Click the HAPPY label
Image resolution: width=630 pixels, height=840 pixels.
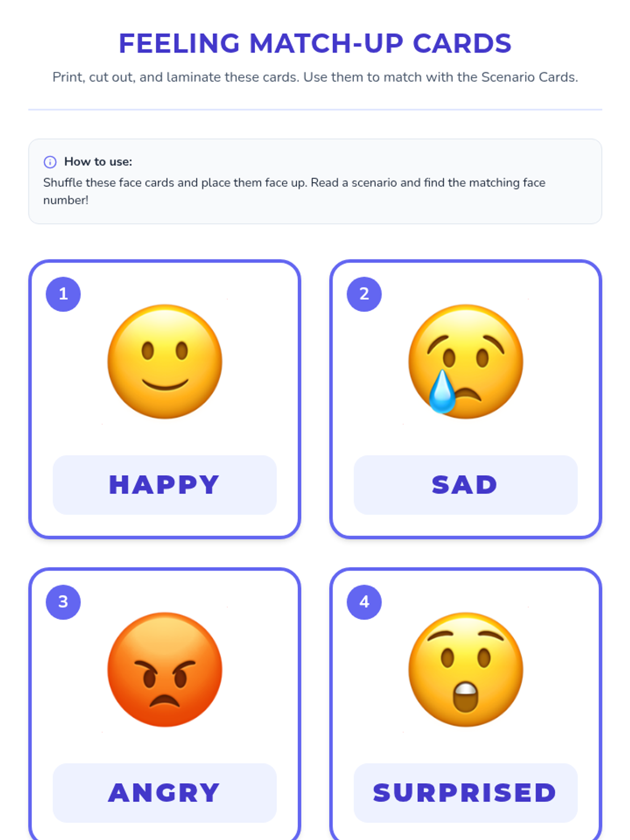coord(164,485)
